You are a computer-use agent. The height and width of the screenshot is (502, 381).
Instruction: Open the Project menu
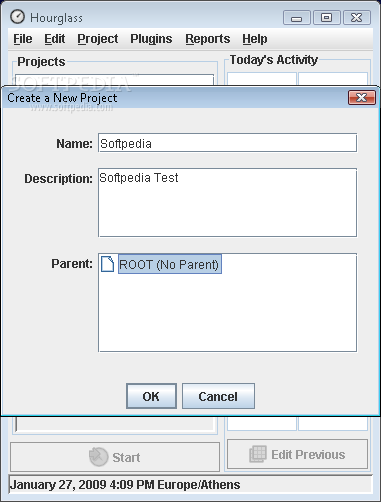98,39
